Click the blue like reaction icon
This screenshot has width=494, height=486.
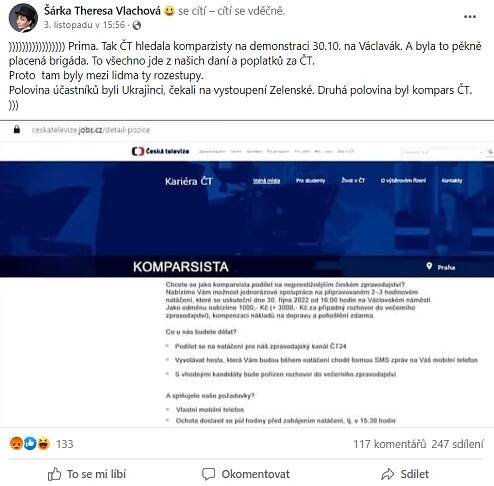click(x=30, y=443)
